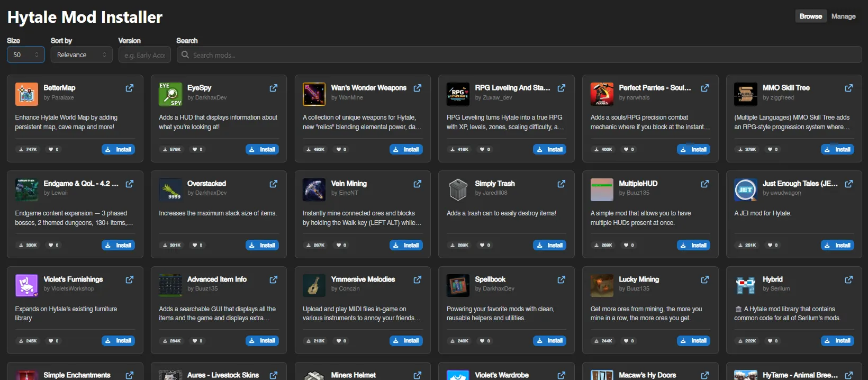Open Miners Helmet external link icon
The width and height of the screenshot is (868, 380).
pos(418,375)
